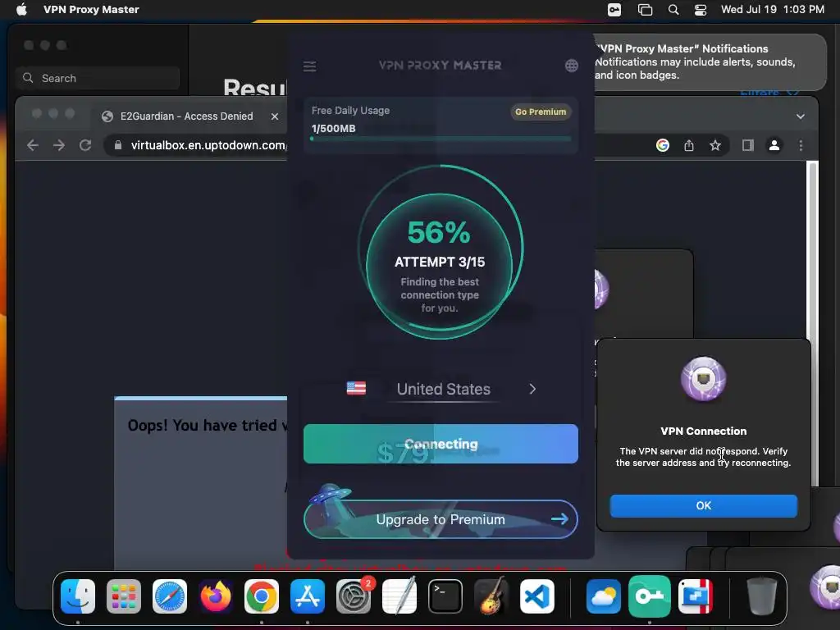Open Trash from the Dock
This screenshot has width=840, height=630.
click(x=762, y=596)
